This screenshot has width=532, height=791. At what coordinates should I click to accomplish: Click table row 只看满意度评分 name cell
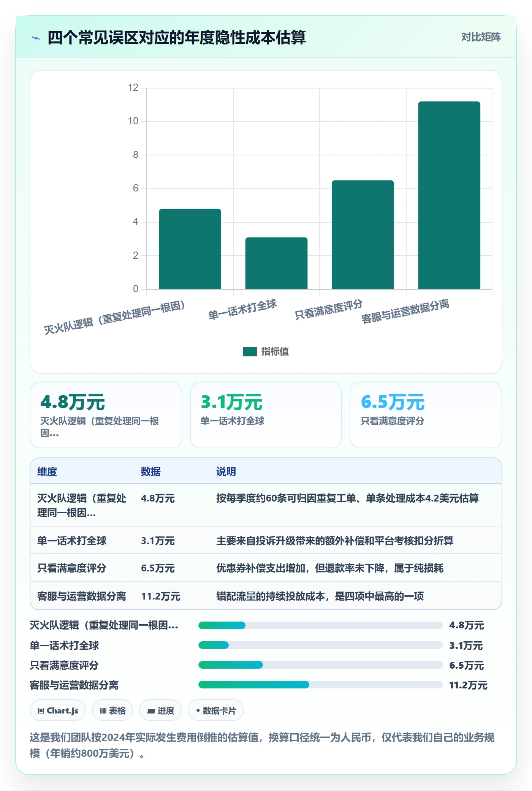[72, 568]
